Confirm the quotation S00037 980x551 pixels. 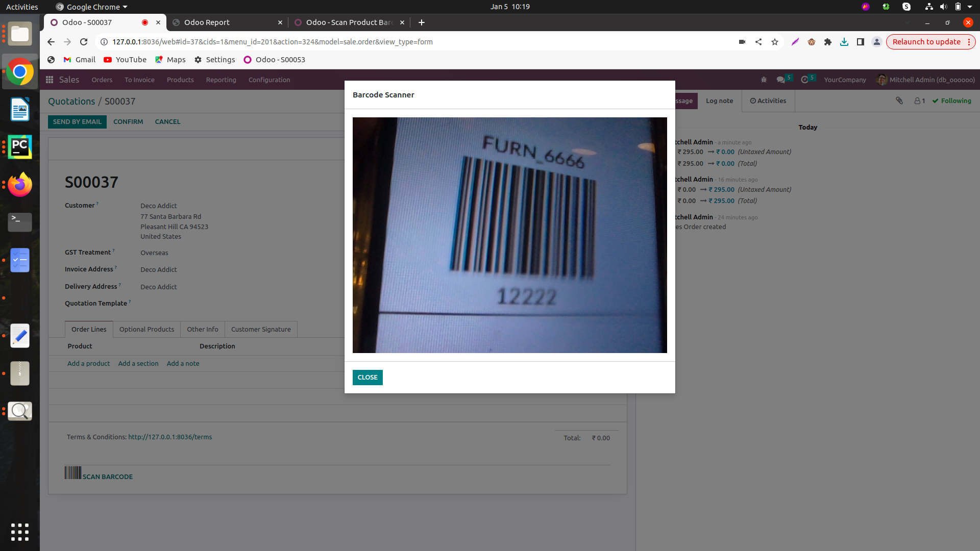click(x=128, y=122)
